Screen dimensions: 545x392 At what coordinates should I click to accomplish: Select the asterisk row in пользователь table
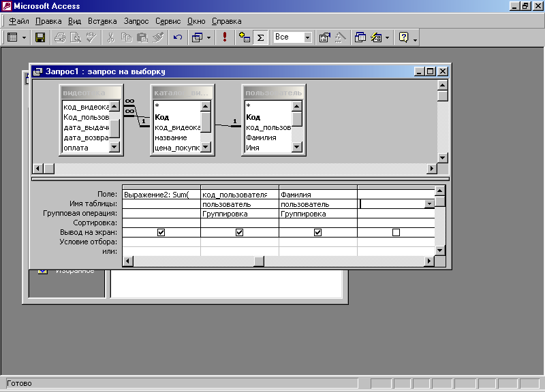click(268, 105)
